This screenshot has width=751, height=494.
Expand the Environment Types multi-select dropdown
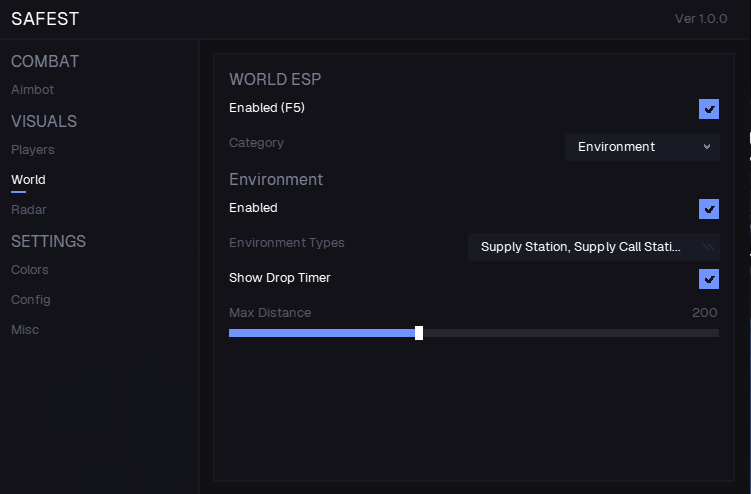click(592, 247)
